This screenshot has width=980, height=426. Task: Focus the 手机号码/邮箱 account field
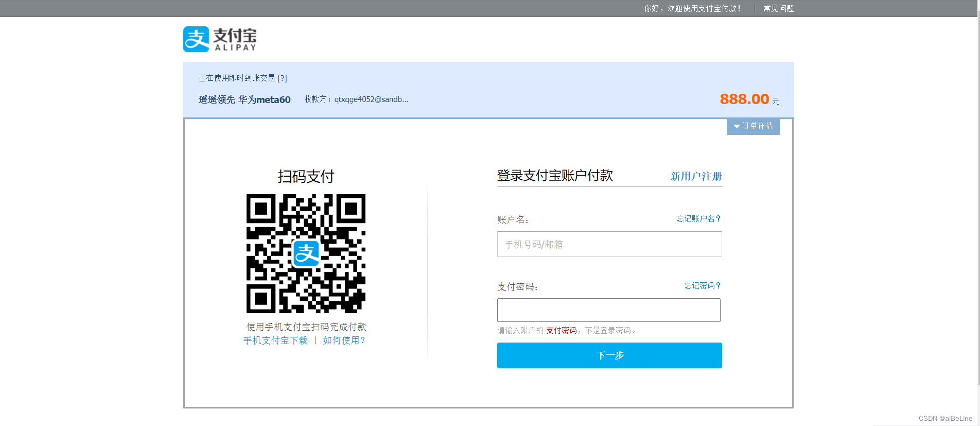pos(609,244)
